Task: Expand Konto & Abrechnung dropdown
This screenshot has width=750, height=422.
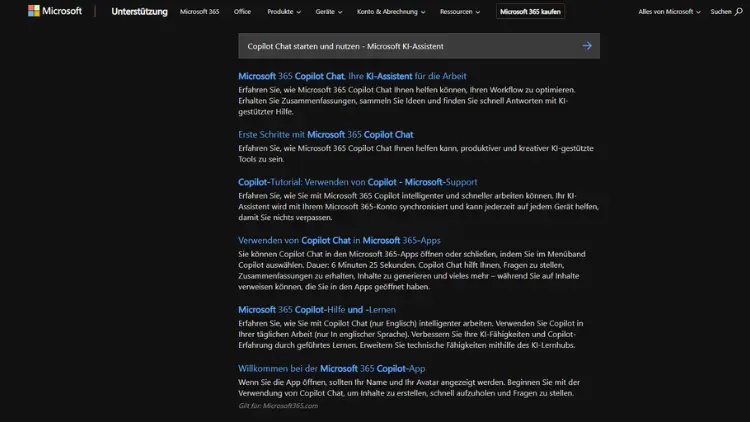Action: pyautogui.click(x=391, y=11)
